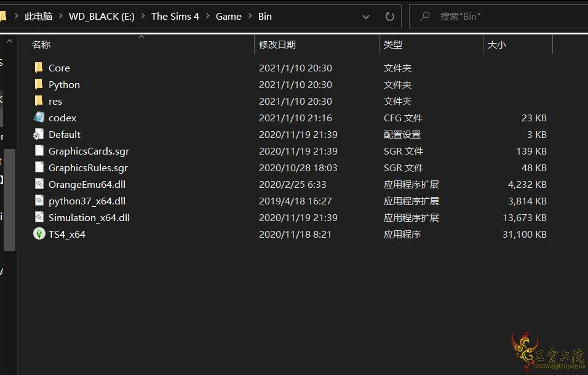The image size is (588, 375).
Task: Click the 2020/2/25 6:33 modified date
Action: click(x=293, y=184)
